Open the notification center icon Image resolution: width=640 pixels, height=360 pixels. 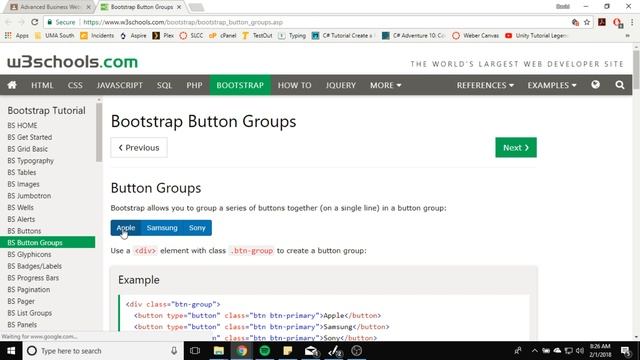point(625,351)
